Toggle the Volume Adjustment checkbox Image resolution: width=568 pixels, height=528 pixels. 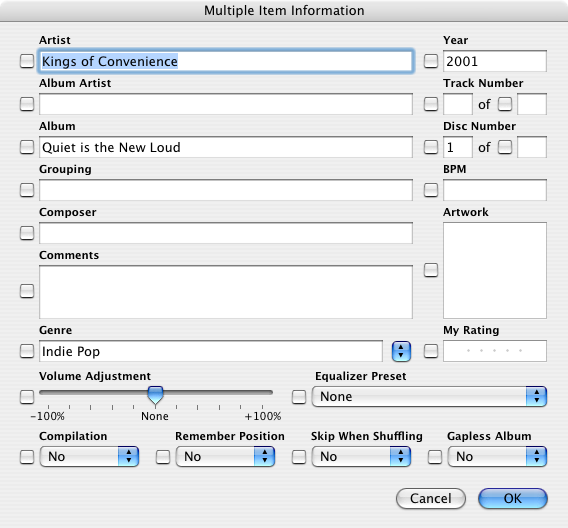[27, 397]
